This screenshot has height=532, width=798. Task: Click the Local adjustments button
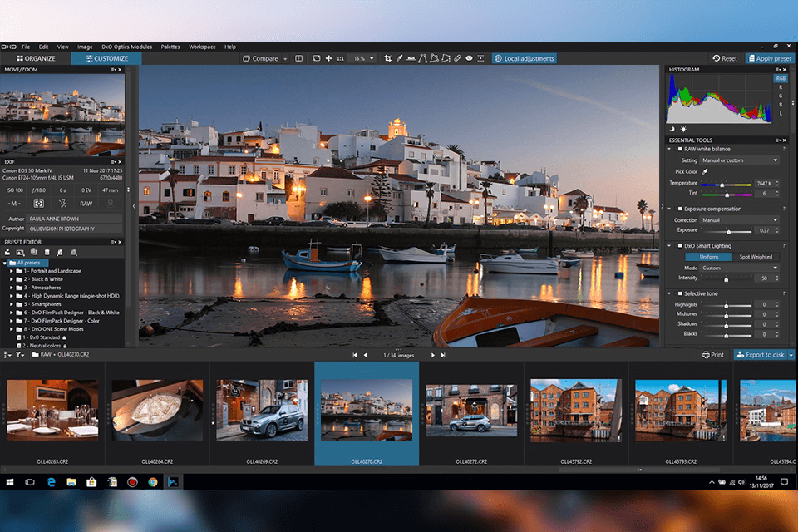coord(525,58)
